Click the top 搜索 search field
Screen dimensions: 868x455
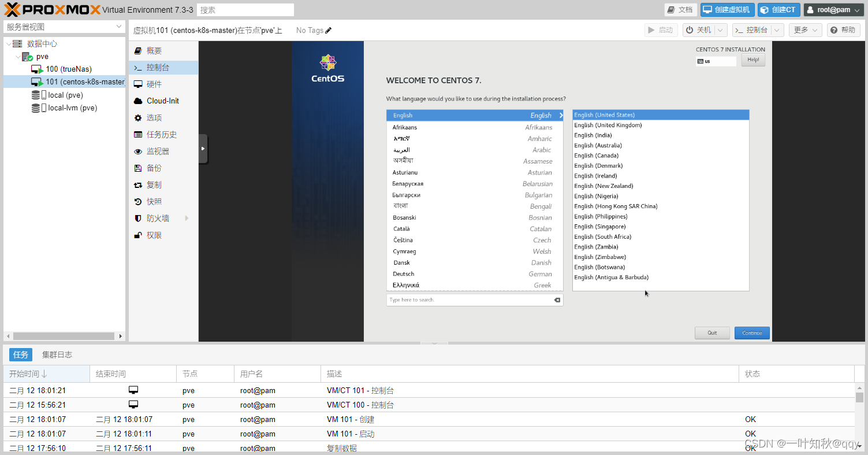point(245,10)
